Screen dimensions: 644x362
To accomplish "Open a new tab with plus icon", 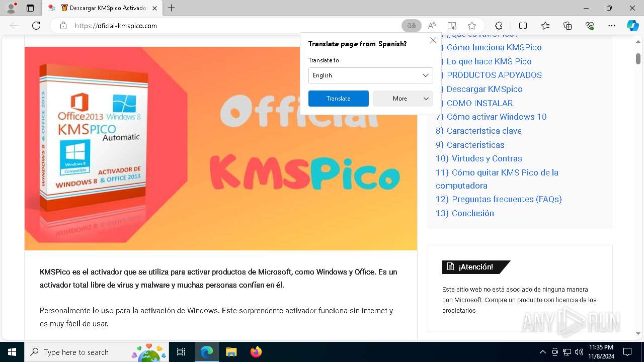I will coord(172,8).
